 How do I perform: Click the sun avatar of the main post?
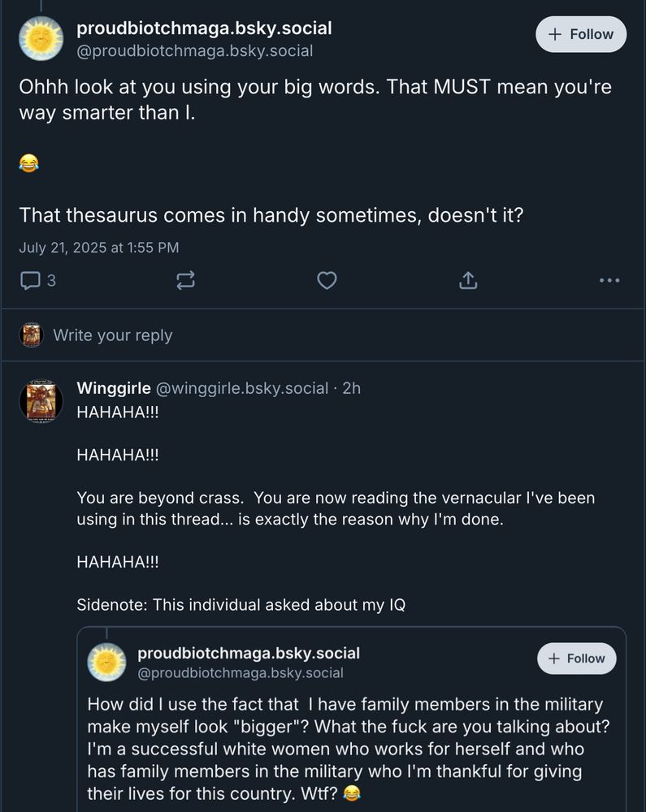click(41, 38)
